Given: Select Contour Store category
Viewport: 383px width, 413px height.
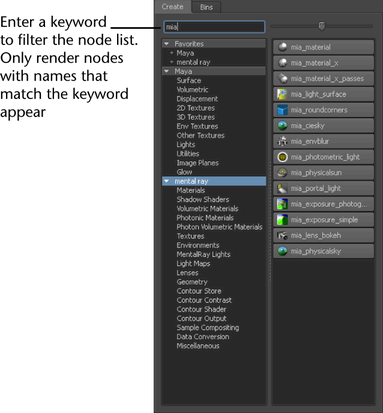Looking at the screenshot, I should [199, 291].
